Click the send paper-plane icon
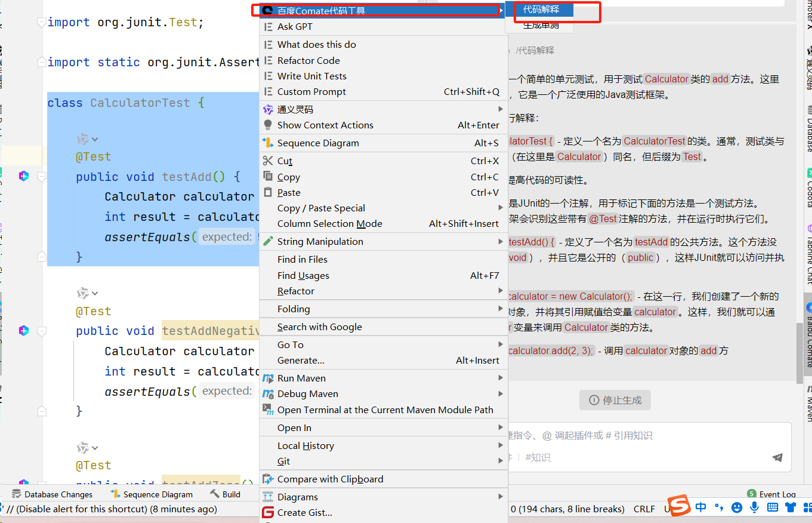This screenshot has height=523, width=812. [x=777, y=457]
